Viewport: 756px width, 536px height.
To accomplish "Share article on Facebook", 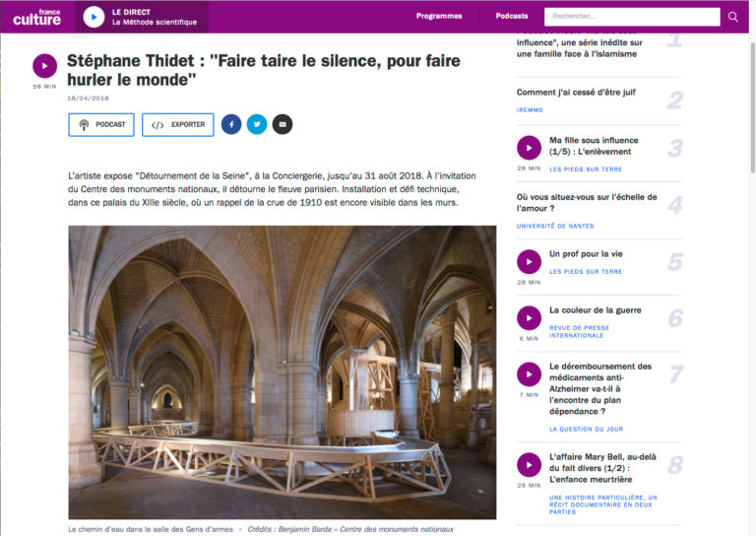I will pyautogui.click(x=231, y=124).
